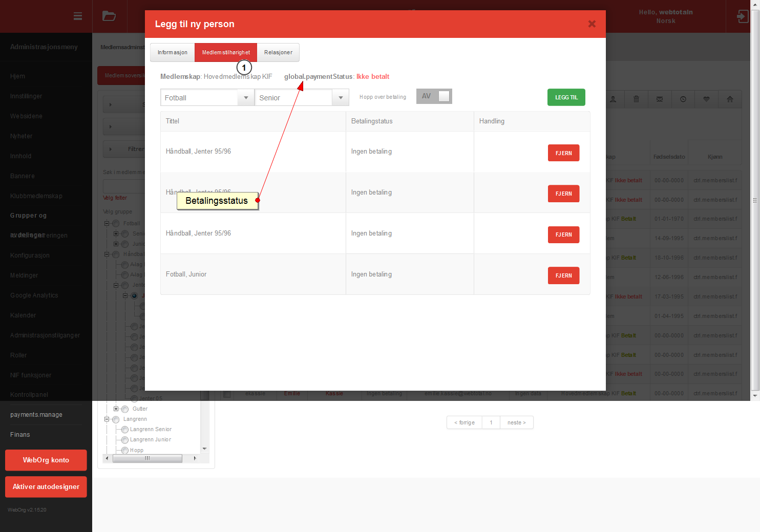
Task: Select the Langrenn group radio button
Action: click(116, 419)
